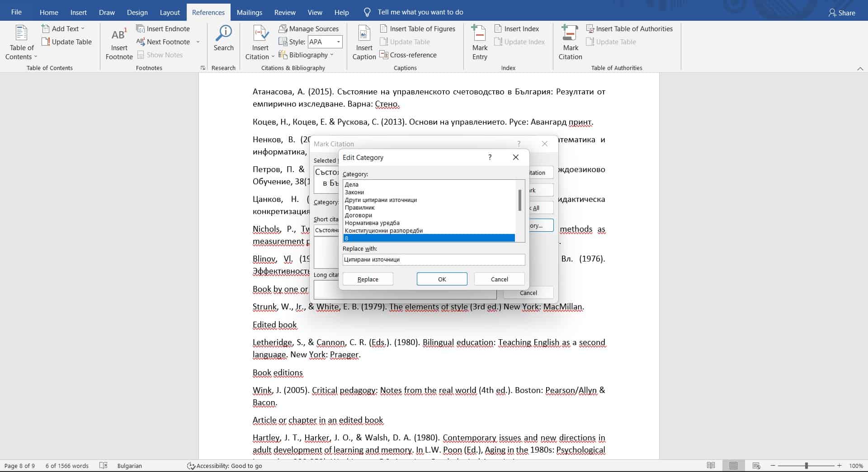Expand Next Footnote dropdown arrow
Viewport: 868px width, 472px height.
[198, 42]
